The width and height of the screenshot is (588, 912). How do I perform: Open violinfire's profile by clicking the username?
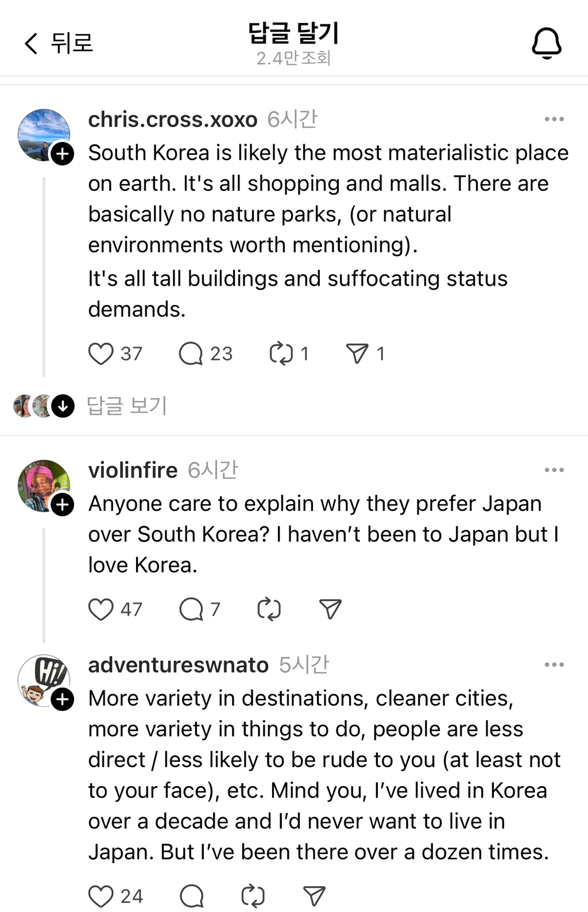point(133,469)
